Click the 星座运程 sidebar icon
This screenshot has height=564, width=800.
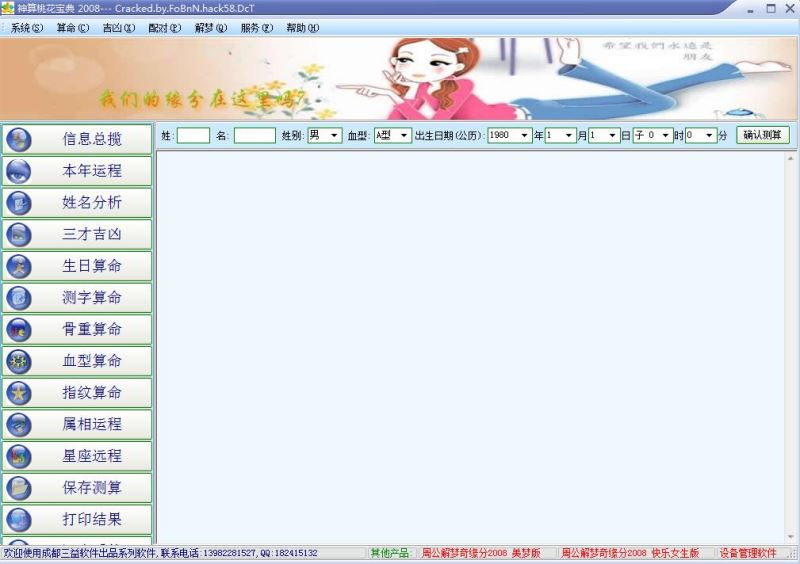point(19,456)
